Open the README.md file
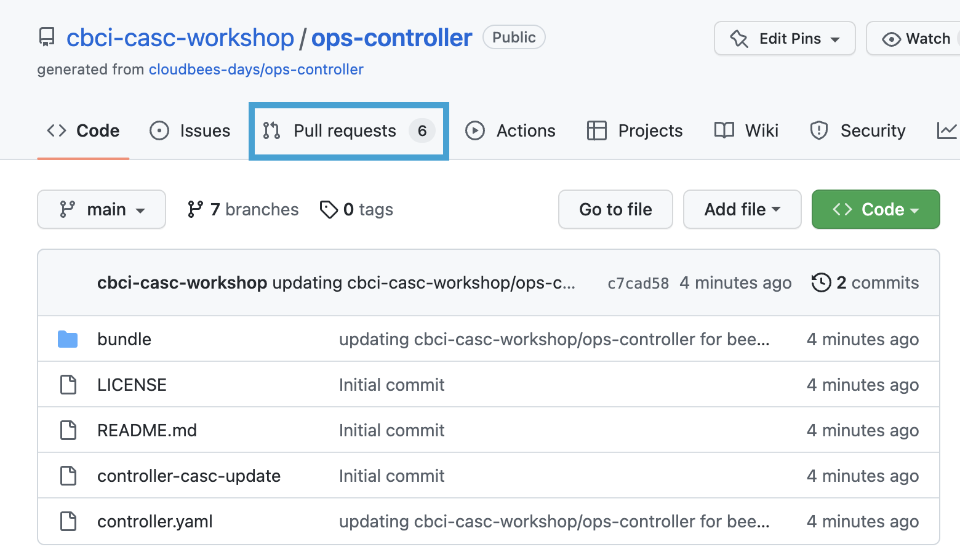960x560 pixels. click(147, 430)
